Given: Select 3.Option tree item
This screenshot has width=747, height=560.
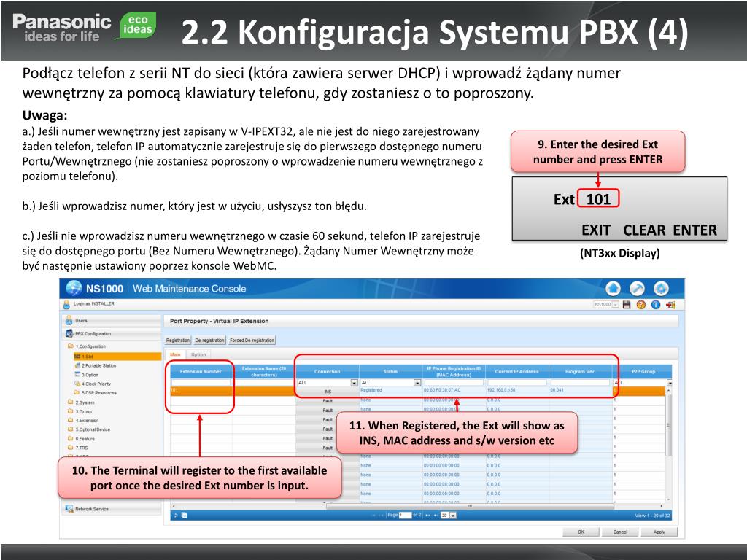Looking at the screenshot, I should tap(86, 375).
